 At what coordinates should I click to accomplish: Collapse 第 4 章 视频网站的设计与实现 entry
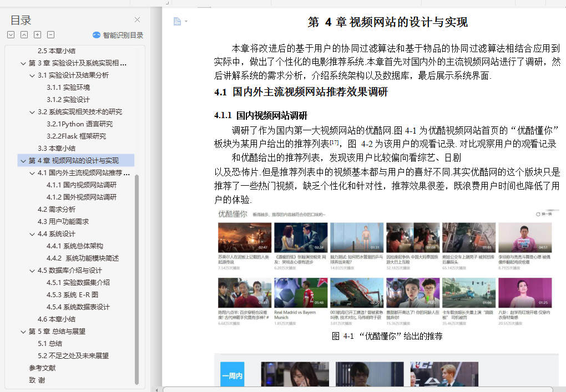pos(23,161)
